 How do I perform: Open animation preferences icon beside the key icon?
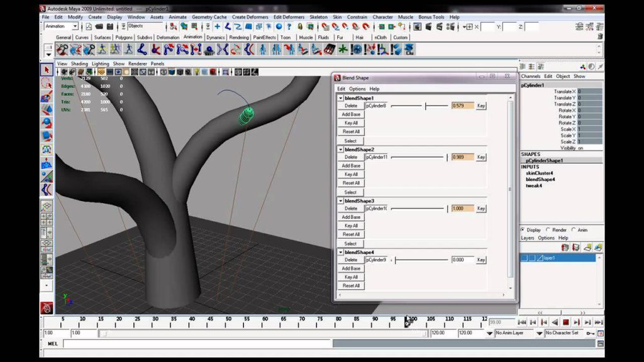coord(601,333)
